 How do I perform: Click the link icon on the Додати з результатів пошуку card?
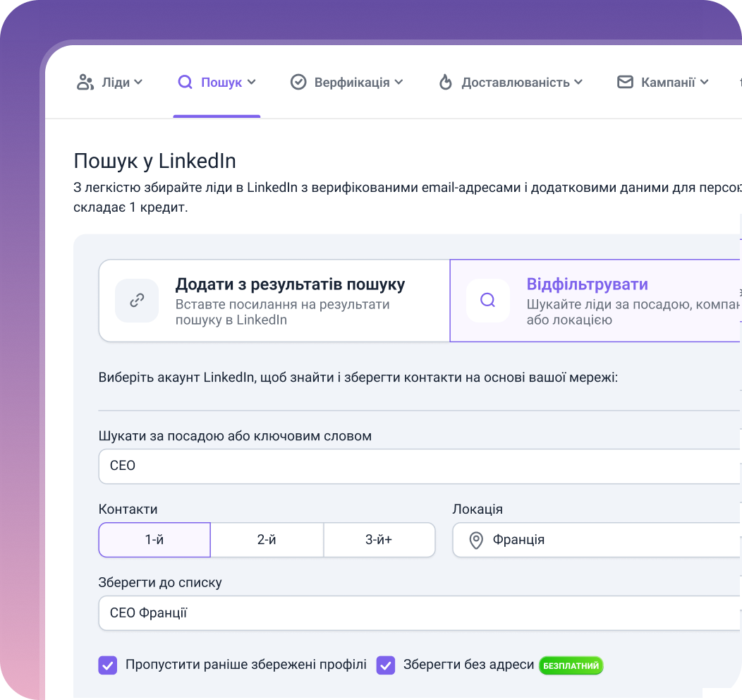[x=137, y=301]
